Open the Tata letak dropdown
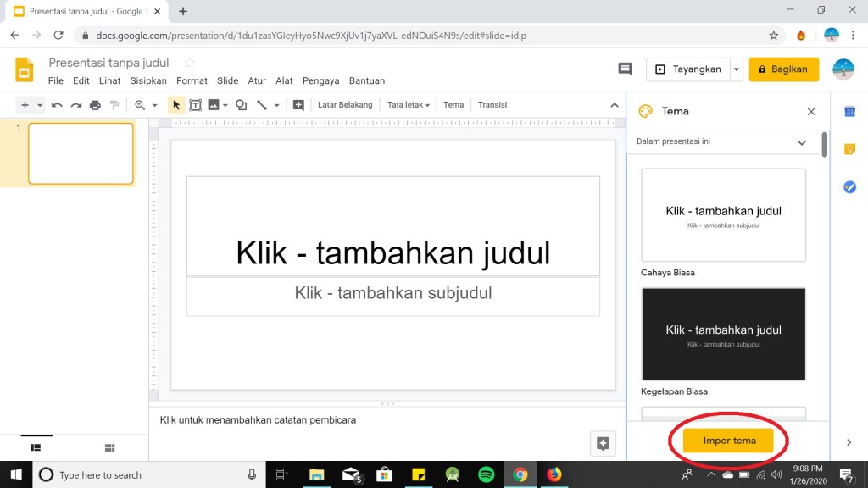The height and width of the screenshot is (488, 868). coord(409,105)
